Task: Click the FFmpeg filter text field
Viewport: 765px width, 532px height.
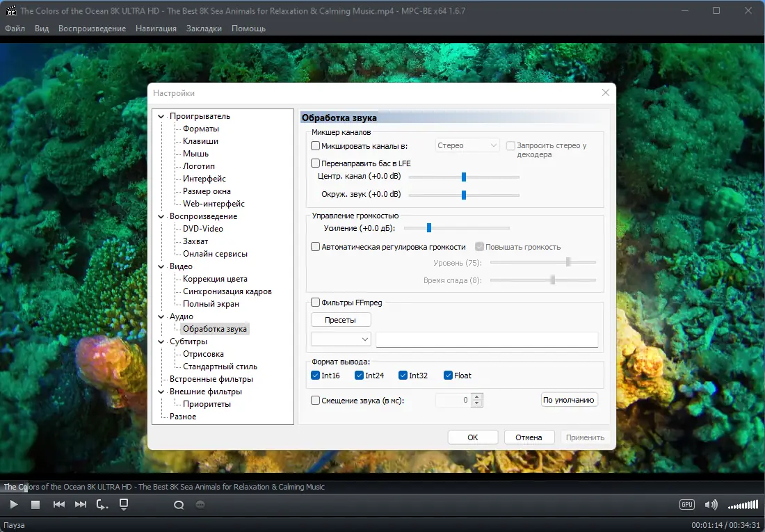Action: pyautogui.click(x=487, y=339)
